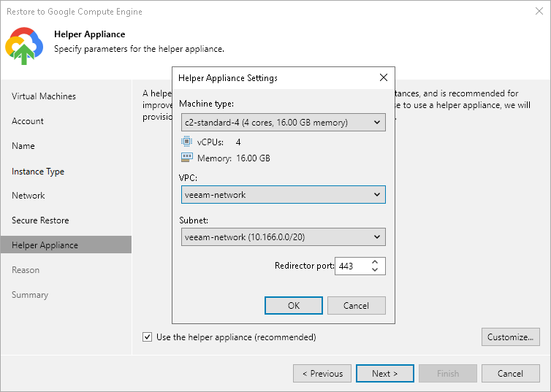The height and width of the screenshot is (392, 551).
Task: Toggle Use the helper appliance checkbox
Action: tap(147, 337)
